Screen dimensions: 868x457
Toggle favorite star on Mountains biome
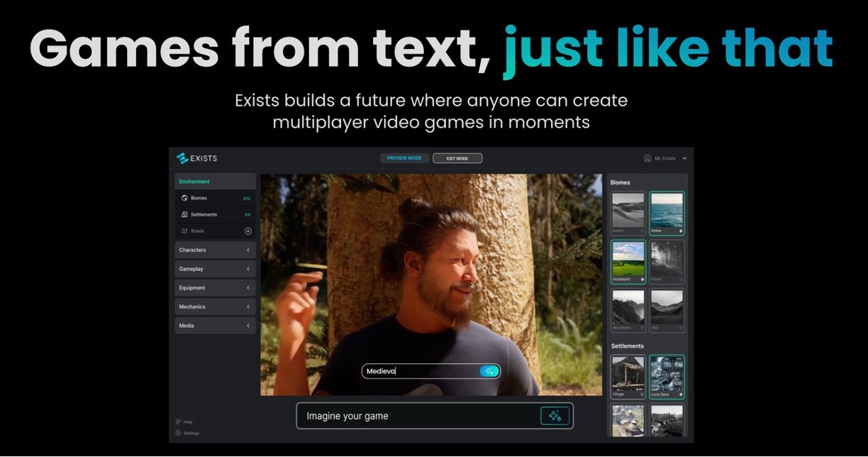[642, 328]
